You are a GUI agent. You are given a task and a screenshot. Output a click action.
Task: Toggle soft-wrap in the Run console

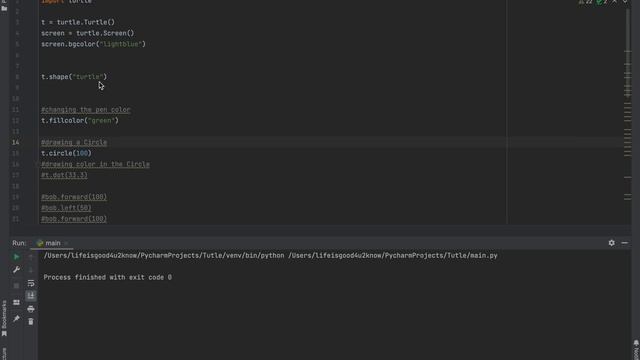(31, 283)
